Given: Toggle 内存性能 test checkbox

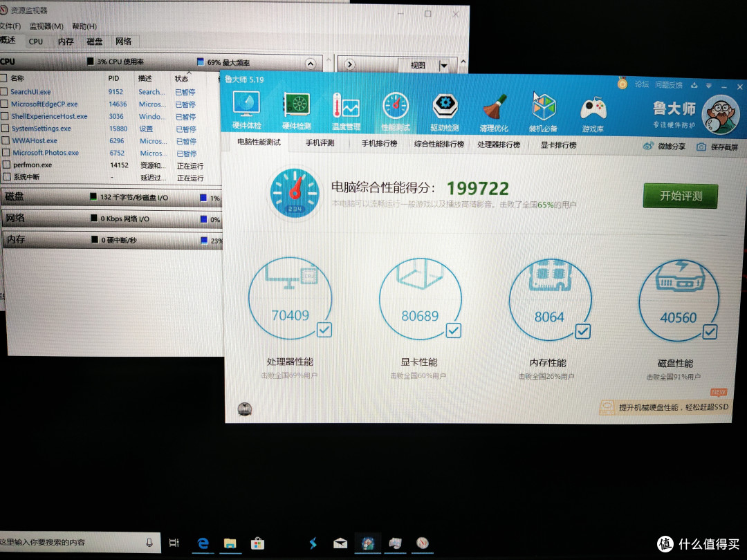Looking at the screenshot, I should (583, 331).
